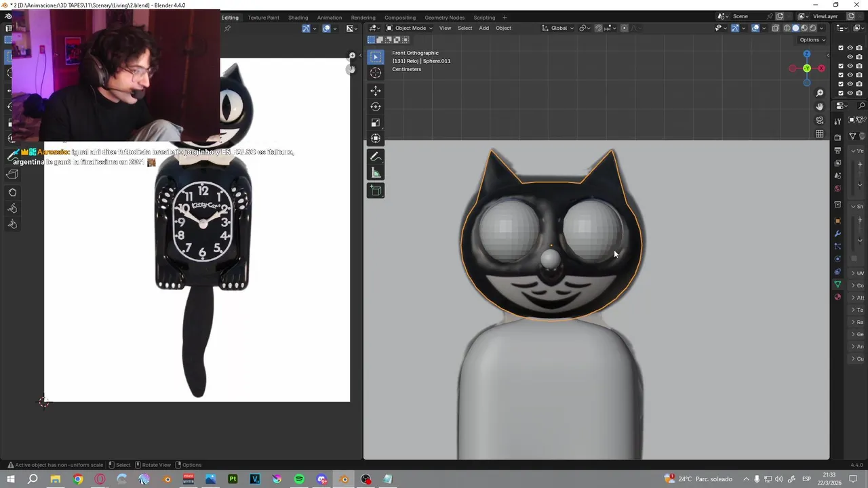Toggle X-Ray display mode
Image resolution: width=868 pixels, height=488 pixels.
click(x=774, y=28)
